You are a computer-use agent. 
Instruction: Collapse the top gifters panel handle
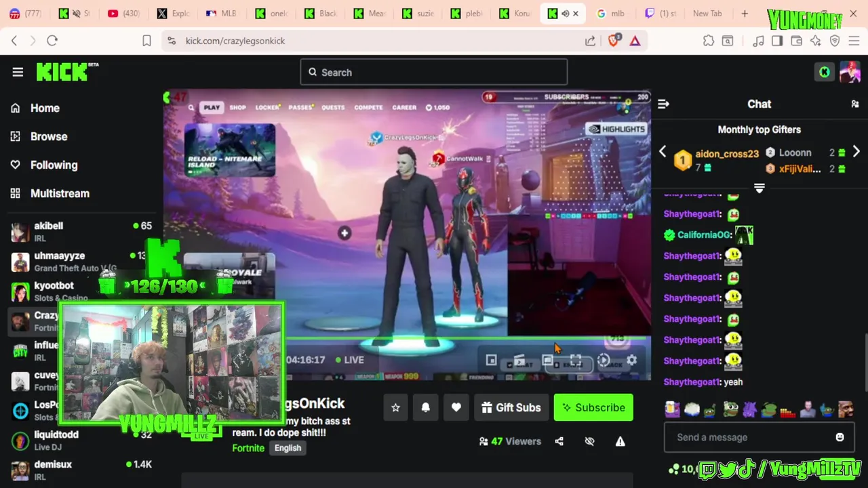click(759, 188)
